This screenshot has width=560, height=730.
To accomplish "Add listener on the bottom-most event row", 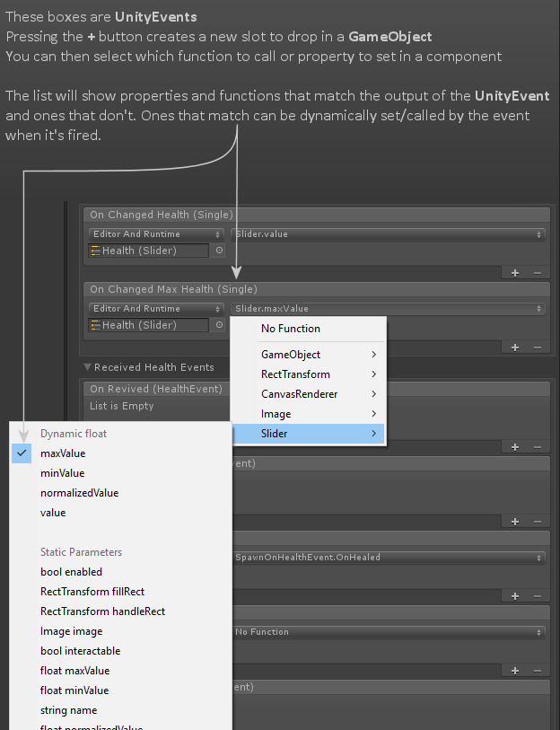I will coord(513,669).
